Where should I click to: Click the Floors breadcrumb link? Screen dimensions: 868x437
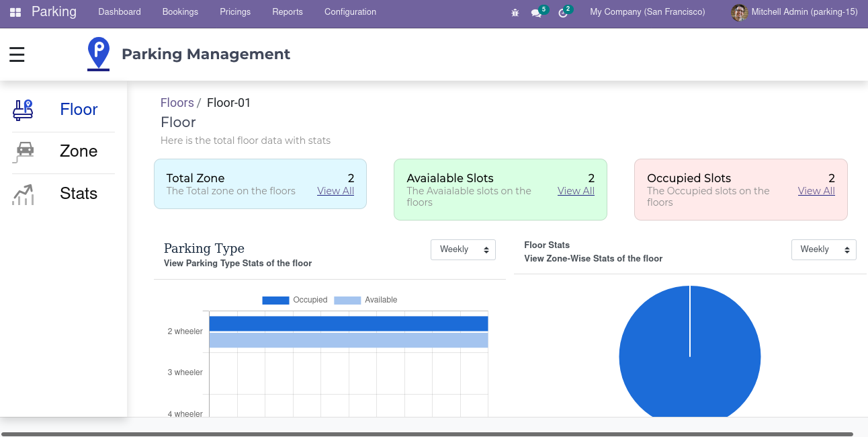[177, 103]
